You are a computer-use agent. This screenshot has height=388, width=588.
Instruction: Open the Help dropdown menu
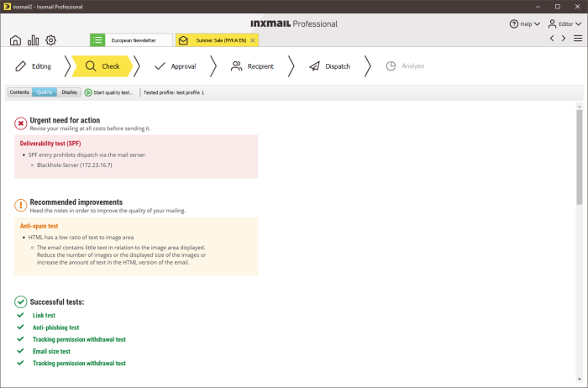pos(525,24)
